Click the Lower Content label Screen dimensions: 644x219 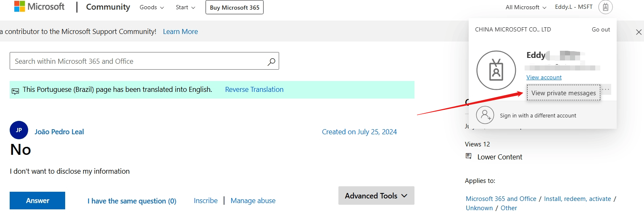tap(500, 157)
